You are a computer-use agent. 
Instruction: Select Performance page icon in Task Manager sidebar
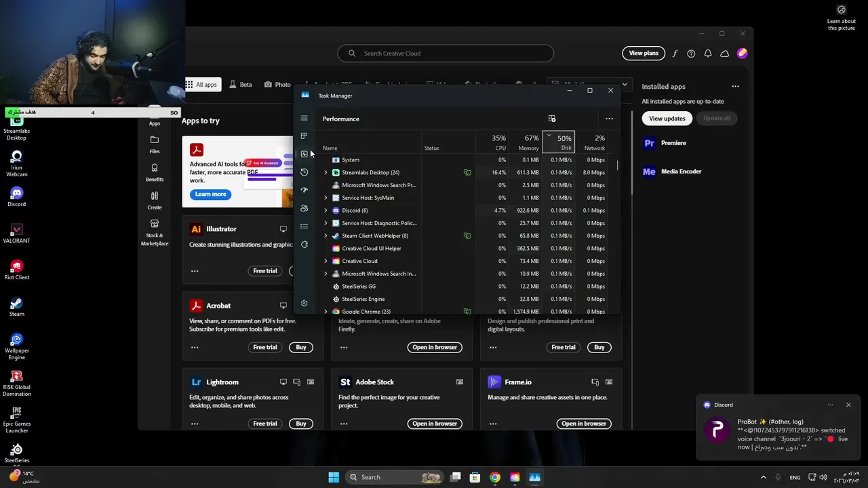click(304, 154)
